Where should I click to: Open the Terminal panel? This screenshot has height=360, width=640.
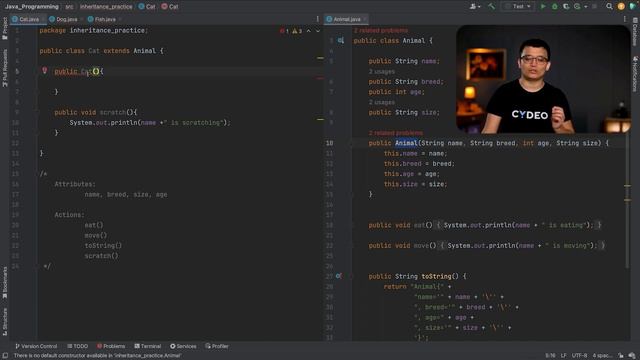pos(148,346)
